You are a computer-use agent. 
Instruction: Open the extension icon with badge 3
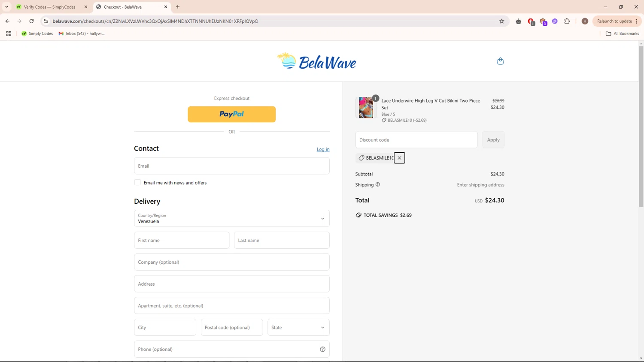(543, 21)
